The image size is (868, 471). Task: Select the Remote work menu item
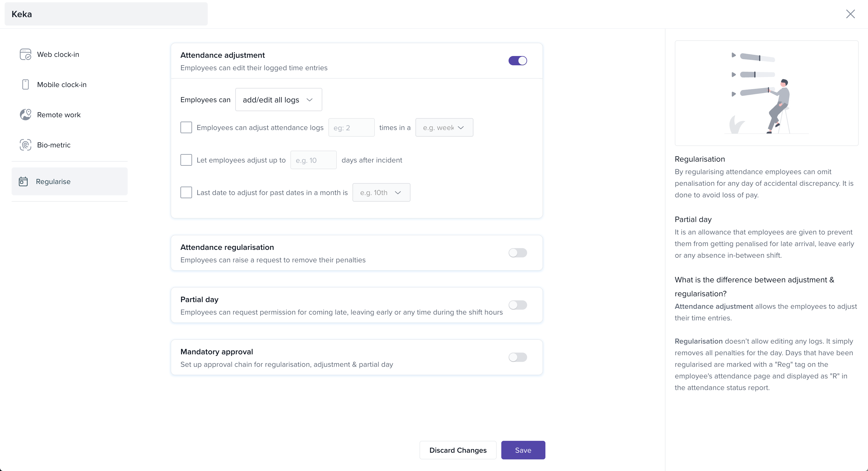pos(59,115)
